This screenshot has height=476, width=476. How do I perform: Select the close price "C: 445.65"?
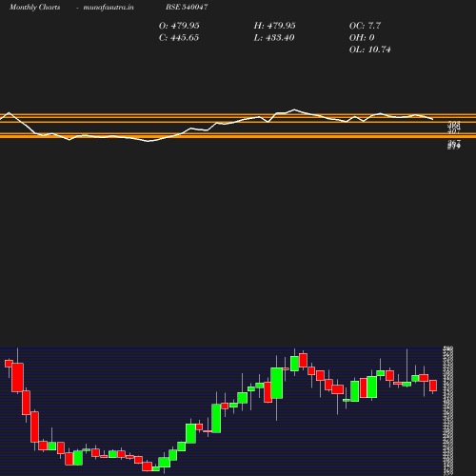(179, 38)
